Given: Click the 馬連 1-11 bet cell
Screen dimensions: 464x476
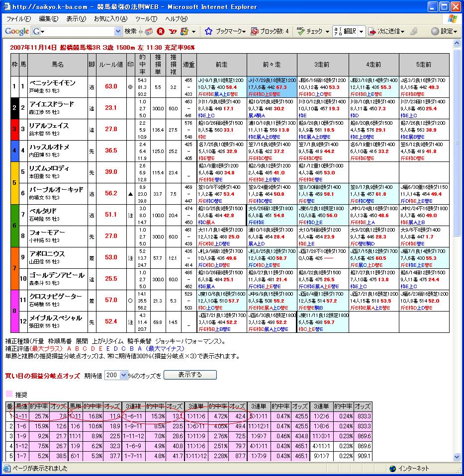Looking at the screenshot, I should coord(21,416).
